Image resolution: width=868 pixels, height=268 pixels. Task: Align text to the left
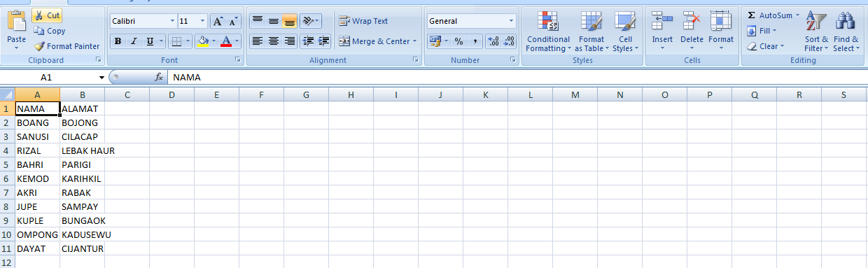(x=257, y=41)
